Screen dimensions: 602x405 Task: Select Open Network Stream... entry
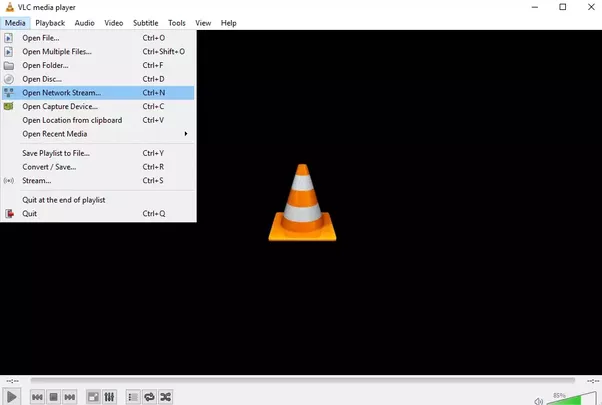98,93
